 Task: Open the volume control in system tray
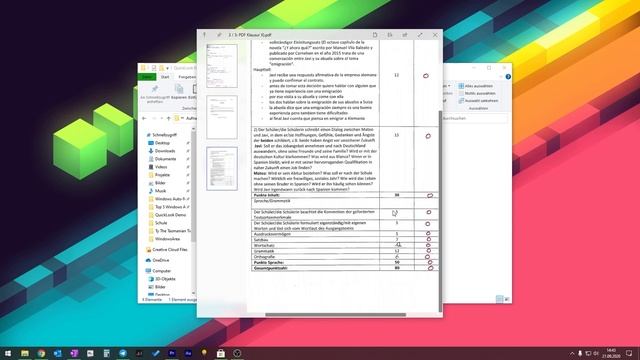[596, 353]
